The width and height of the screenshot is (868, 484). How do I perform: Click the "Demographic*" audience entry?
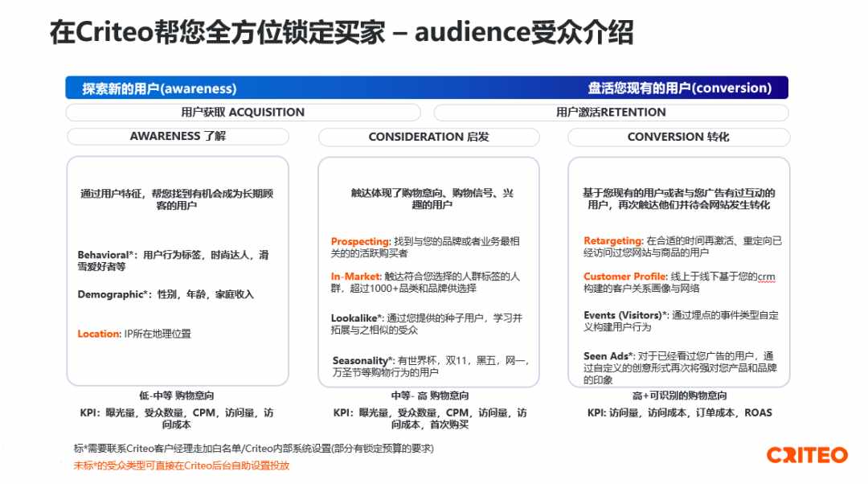[x=166, y=294]
